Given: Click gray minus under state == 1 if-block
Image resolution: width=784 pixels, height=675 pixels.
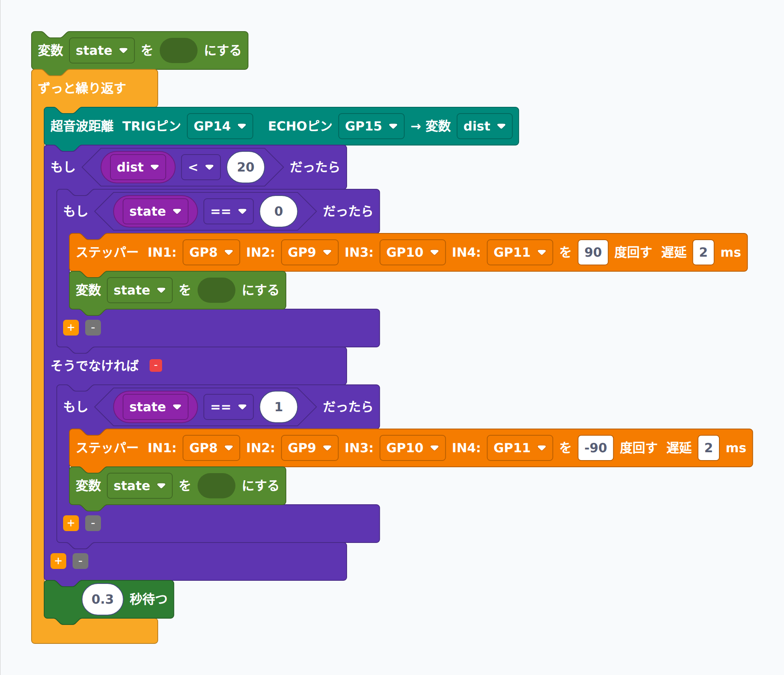Looking at the screenshot, I should pyautogui.click(x=93, y=523).
